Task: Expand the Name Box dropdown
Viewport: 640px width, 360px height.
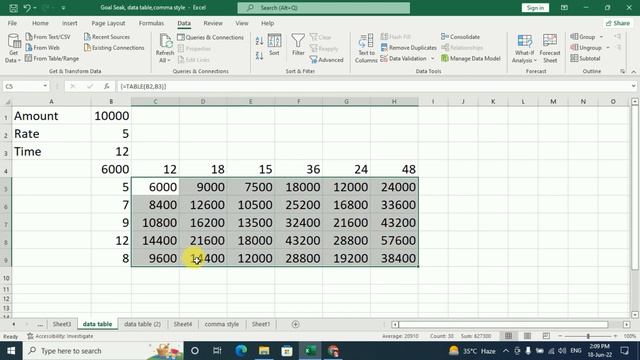Action: tap(45, 86)
